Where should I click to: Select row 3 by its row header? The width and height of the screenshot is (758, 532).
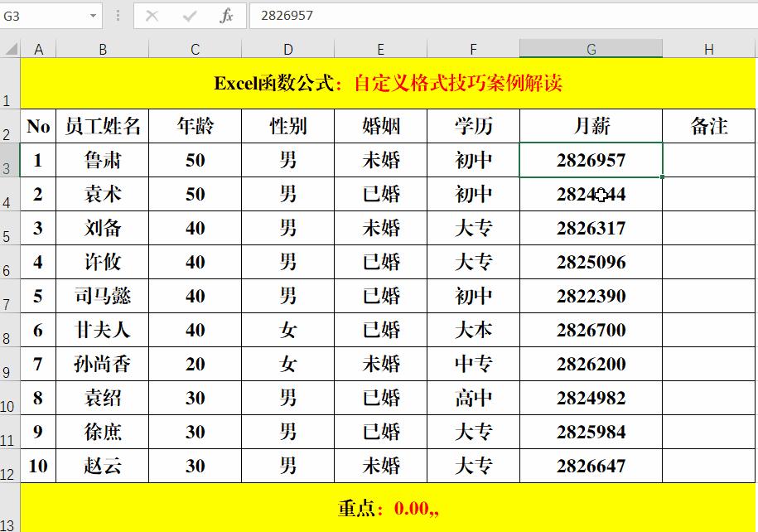(x=9, y=160)
